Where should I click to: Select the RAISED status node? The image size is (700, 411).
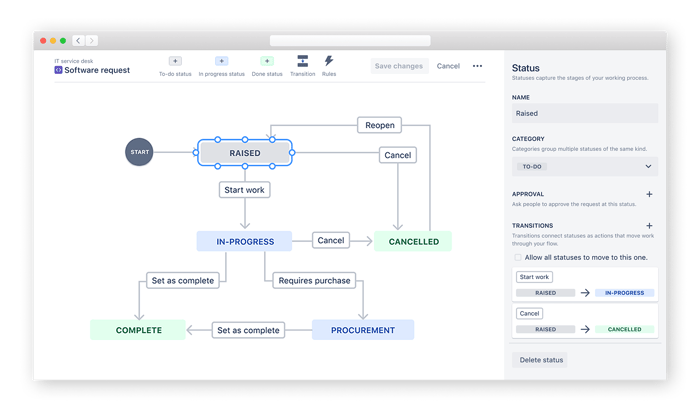[245, 153]
